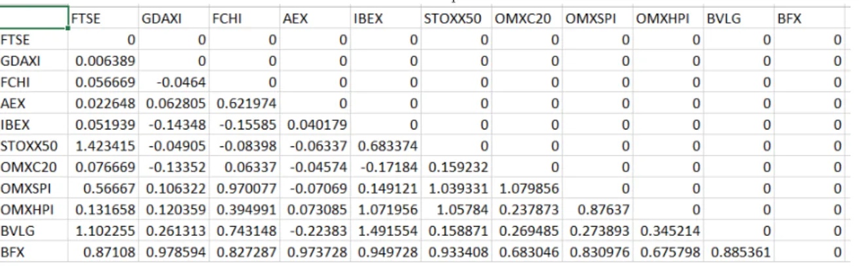Click cell with value -0.17184
The width and height of the screenshot is (868, 266).
click(386, 167)
